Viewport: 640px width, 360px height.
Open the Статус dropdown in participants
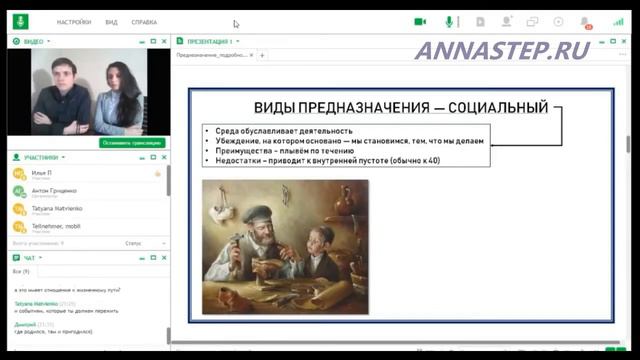[145, 243]
